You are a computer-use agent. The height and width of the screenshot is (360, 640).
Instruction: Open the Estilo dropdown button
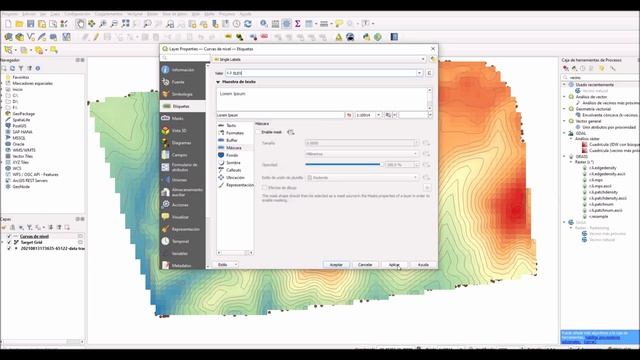click(227, 265)
